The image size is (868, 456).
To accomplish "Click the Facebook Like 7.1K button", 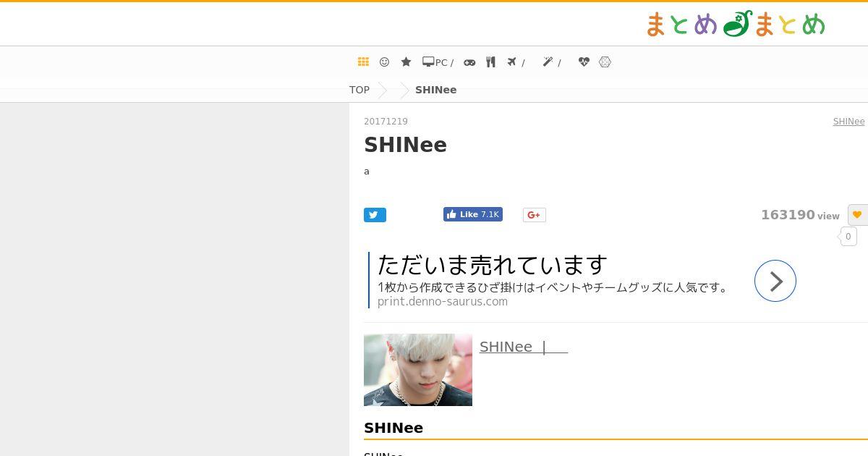I will point(473,214).
